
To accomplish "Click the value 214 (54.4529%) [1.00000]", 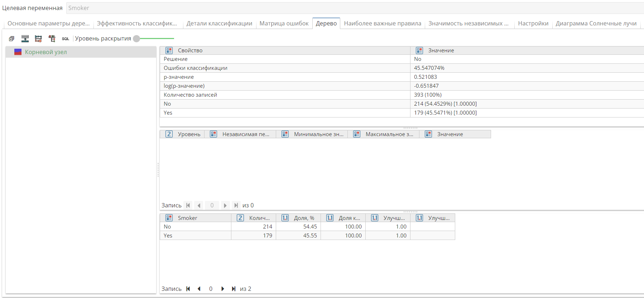I will click(x=445, y=104).
